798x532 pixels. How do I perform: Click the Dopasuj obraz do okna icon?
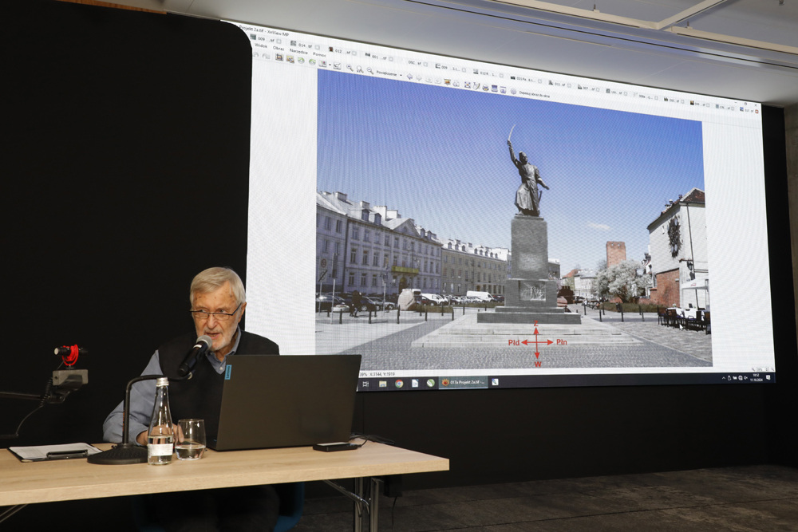[513, 89]
